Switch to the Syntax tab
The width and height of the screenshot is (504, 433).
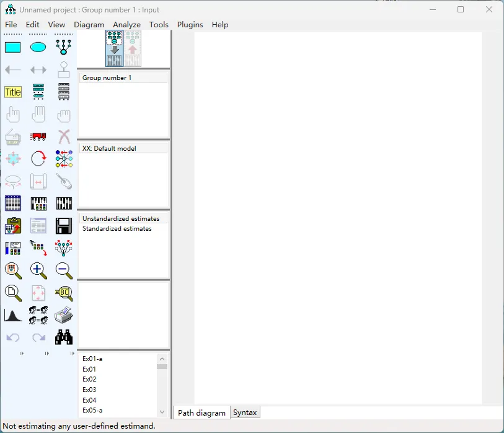[245, 413]
